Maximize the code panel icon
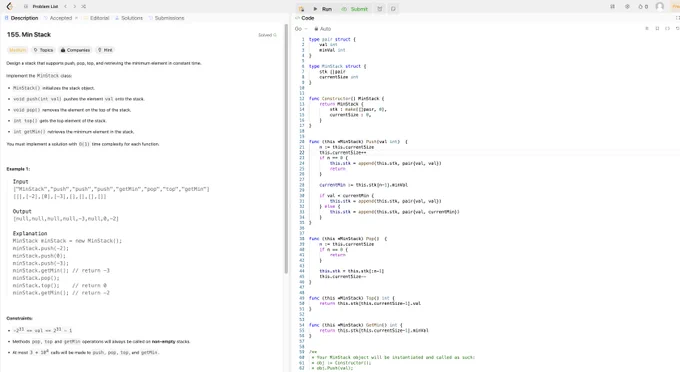Screen dimensions: 680x372 (677, 18)
